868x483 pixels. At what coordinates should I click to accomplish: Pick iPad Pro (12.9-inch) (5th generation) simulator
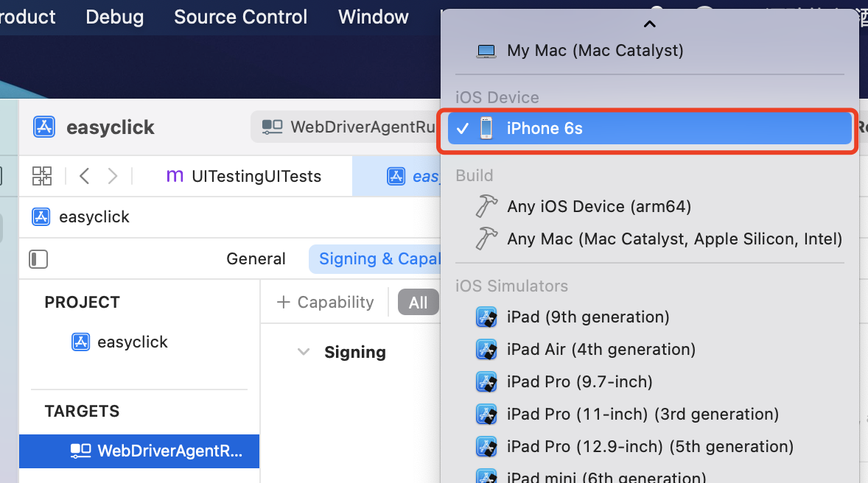pos(650,446)
